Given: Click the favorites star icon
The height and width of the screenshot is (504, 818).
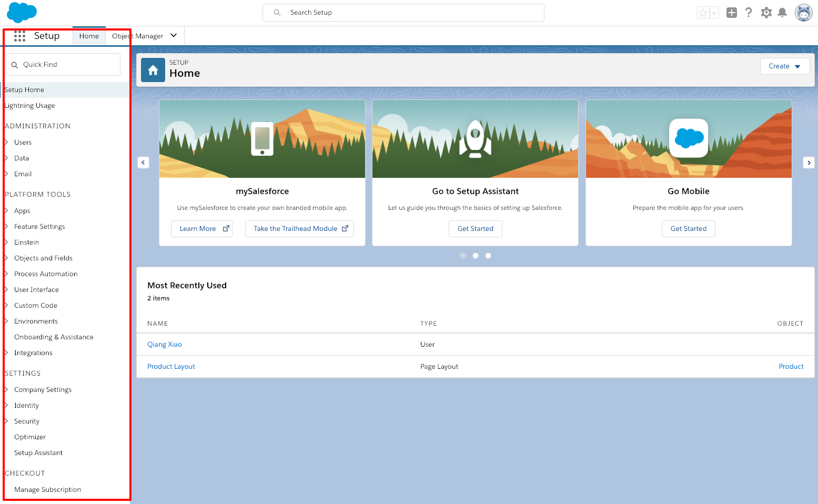Looking at the screenshot, I should pos(703,13).
